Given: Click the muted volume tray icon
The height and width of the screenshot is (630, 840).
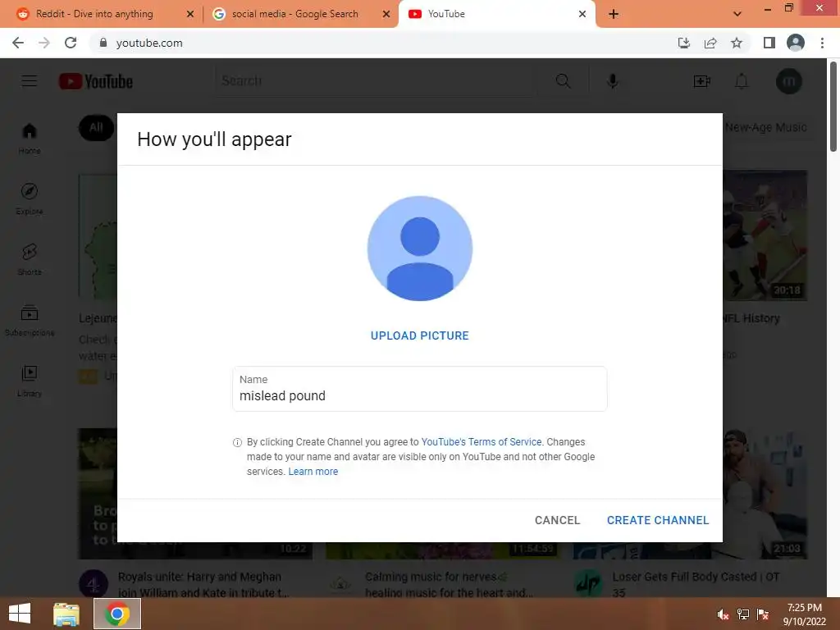Looking at the screenshot, I should [x=724, y=614].
